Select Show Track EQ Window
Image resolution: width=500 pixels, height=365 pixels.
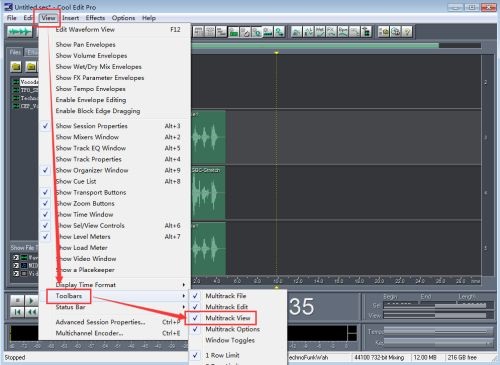click(x=115, y=148)
